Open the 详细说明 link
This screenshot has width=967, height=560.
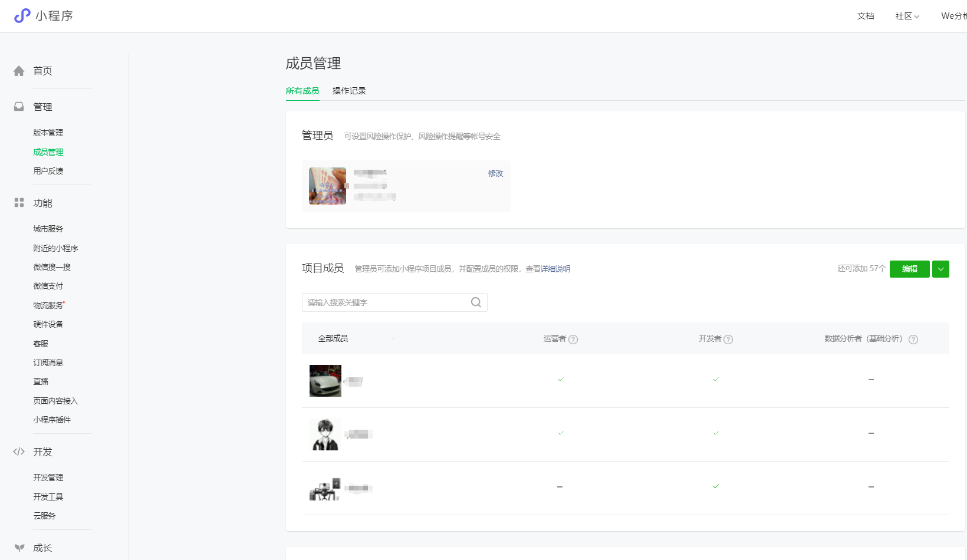point(555,269)
